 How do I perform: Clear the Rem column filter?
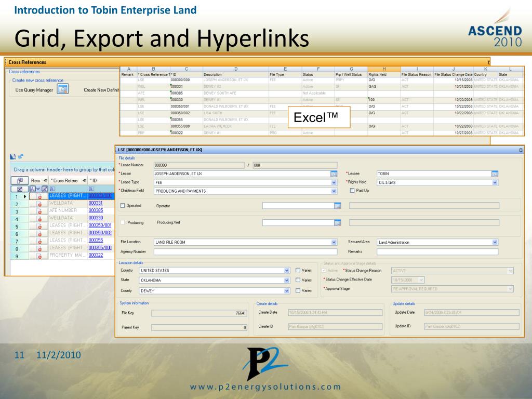(x=45, y=189)
